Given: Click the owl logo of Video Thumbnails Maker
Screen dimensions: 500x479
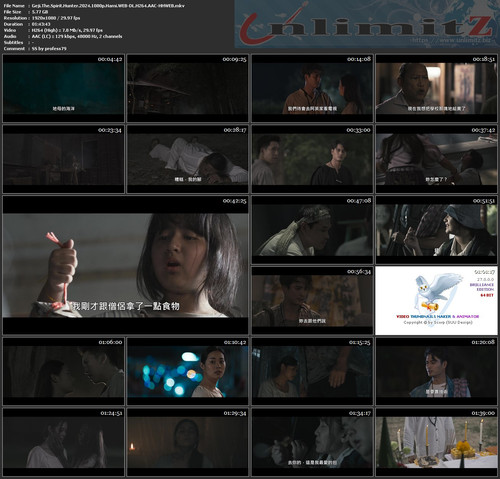Looking at the screenshot, I should tap(437, 293).
